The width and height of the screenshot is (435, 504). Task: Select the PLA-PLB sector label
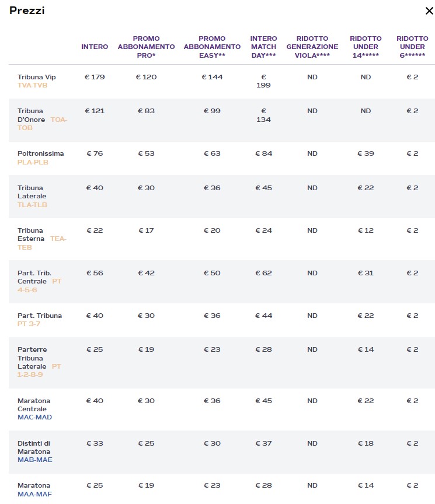[x=33, y=162]
